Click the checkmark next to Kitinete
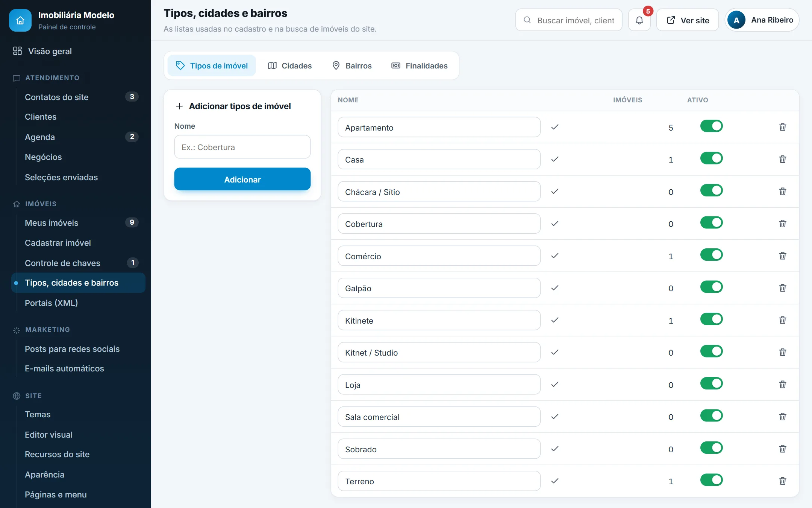 click(554, 320)
